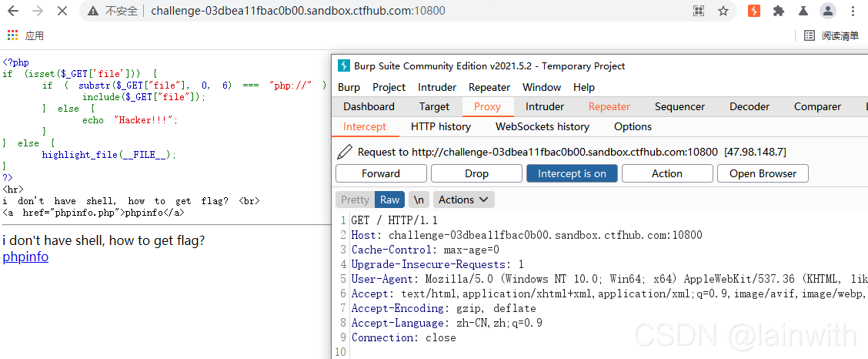
Task: Open the Project menu
Action: pyautogui.click(x=389, y=87)
